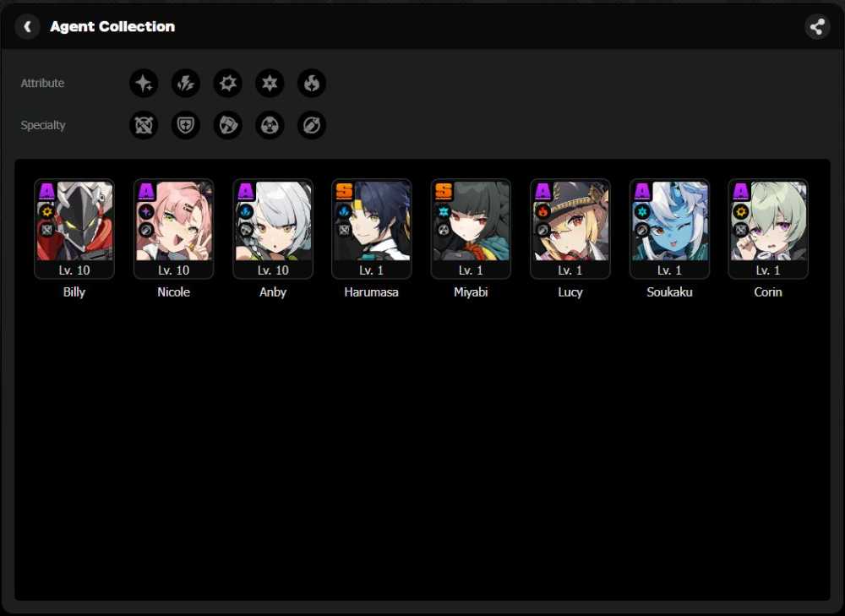Select Miyabi's S-rank portrait
Viewport: 845px width, 616px height.
click(x=471, y=229)
